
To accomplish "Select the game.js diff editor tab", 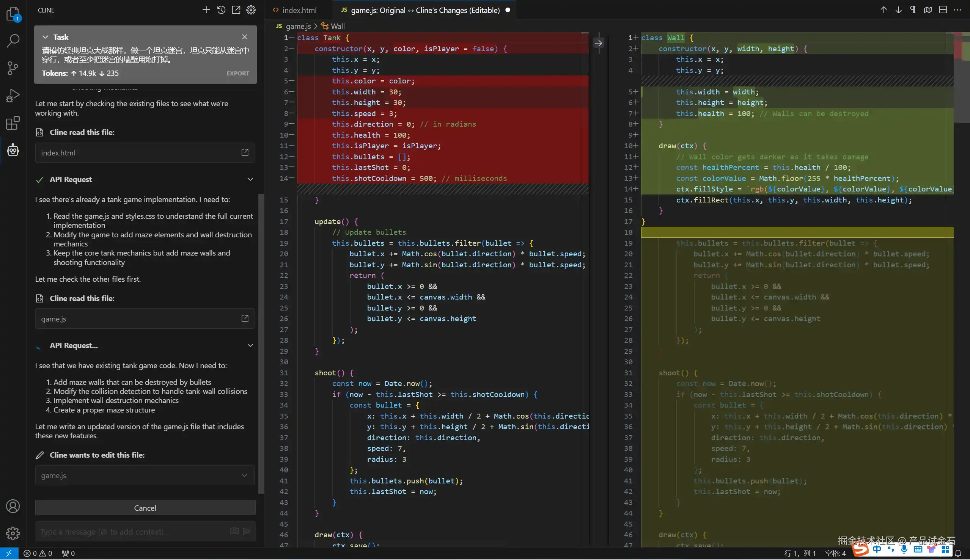I will pos(425,10).
